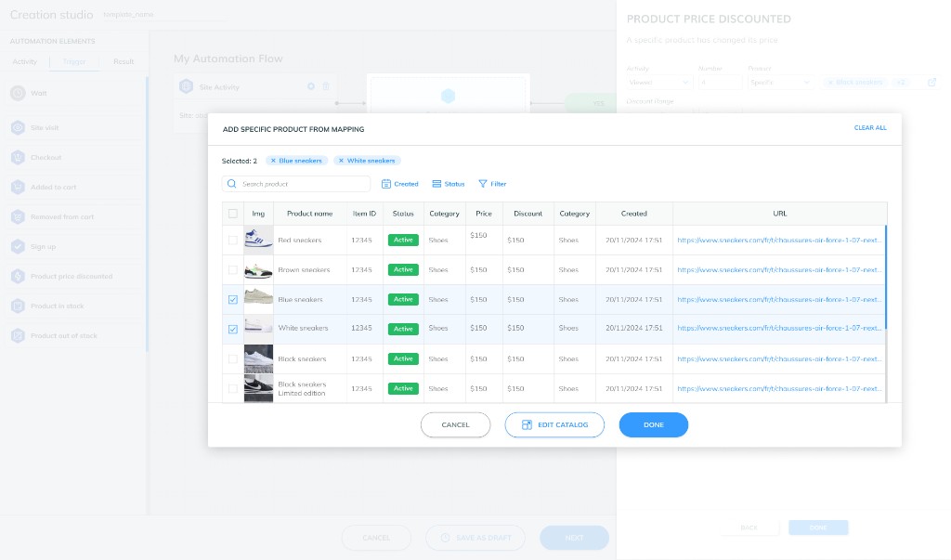Click the Discount column header

click(528, 214)
